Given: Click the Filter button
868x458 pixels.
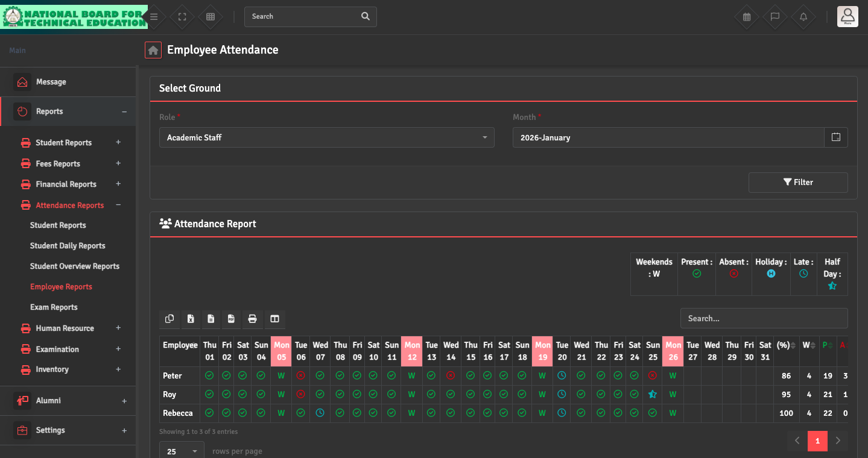Looking at the screenshot, I should (797, 182).
